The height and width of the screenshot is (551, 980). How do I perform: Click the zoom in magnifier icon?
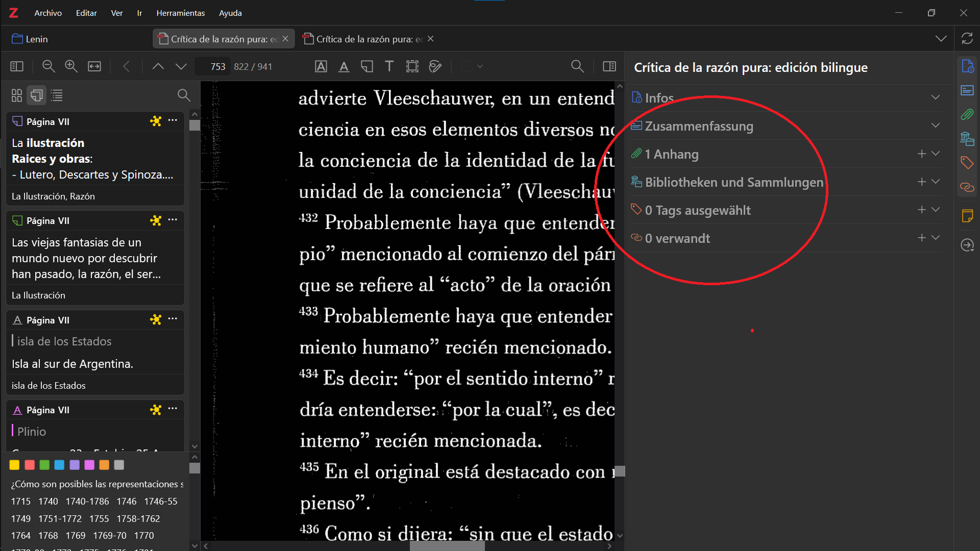(x=71, y=66)
